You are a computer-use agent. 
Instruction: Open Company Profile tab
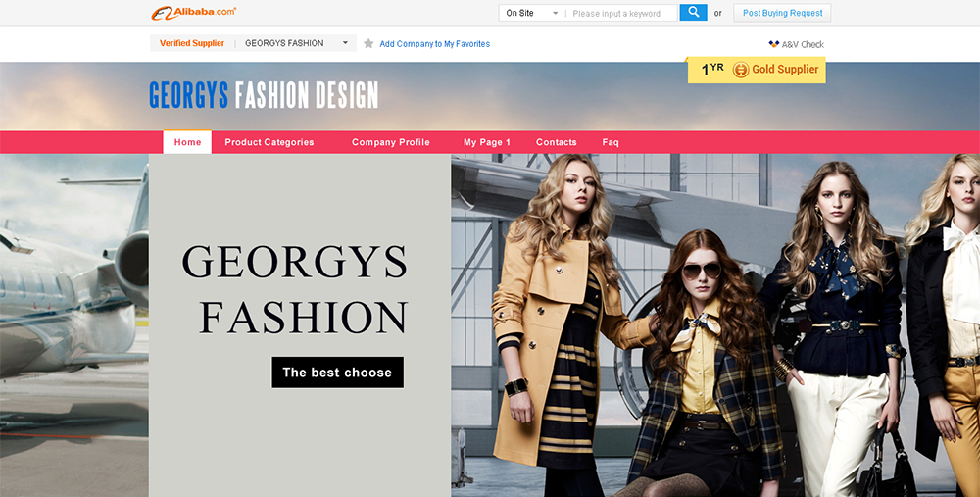point(391,142)
